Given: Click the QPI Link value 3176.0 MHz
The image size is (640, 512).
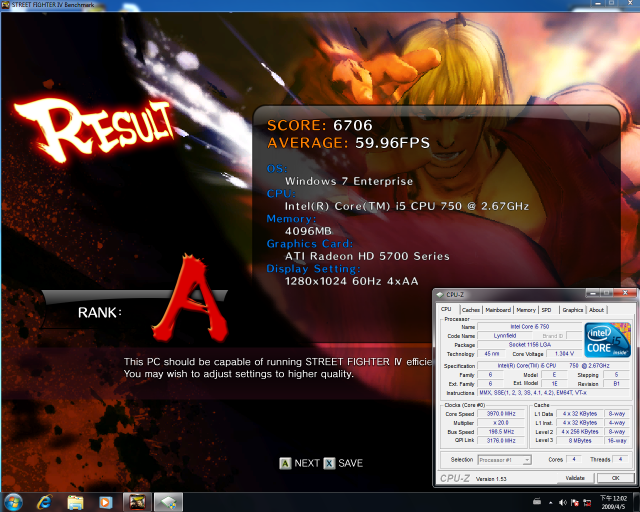Looking at the screenshot, I should coord(501,441).
